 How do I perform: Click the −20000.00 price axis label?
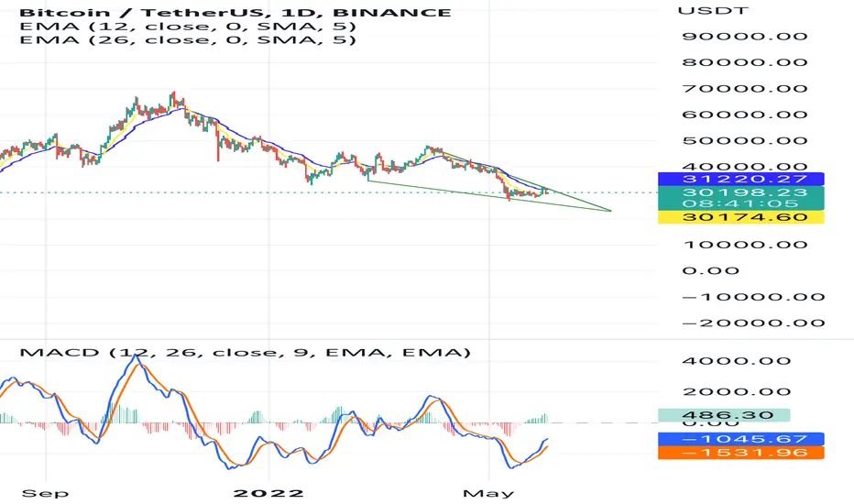(753, 323)
